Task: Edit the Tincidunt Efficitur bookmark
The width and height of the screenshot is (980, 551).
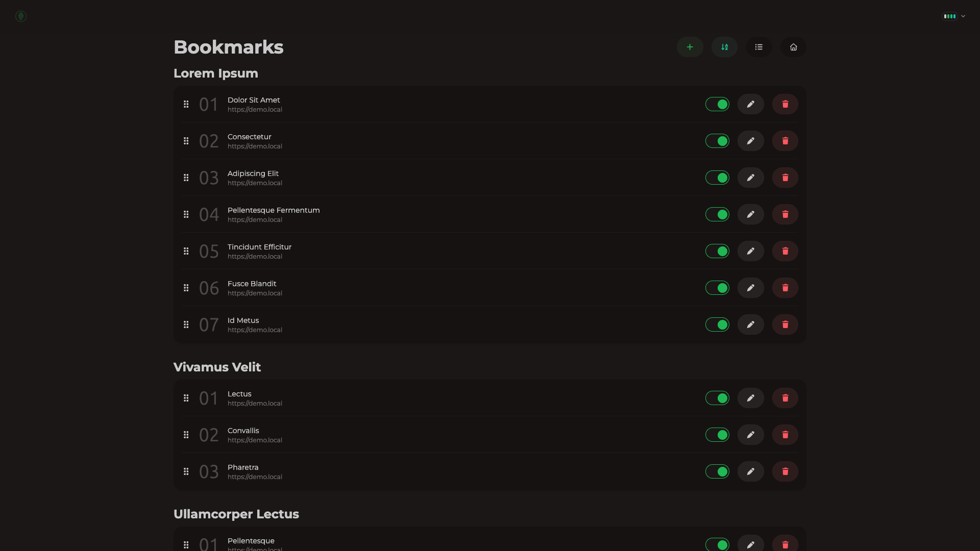Action: [x=750, y=251]
